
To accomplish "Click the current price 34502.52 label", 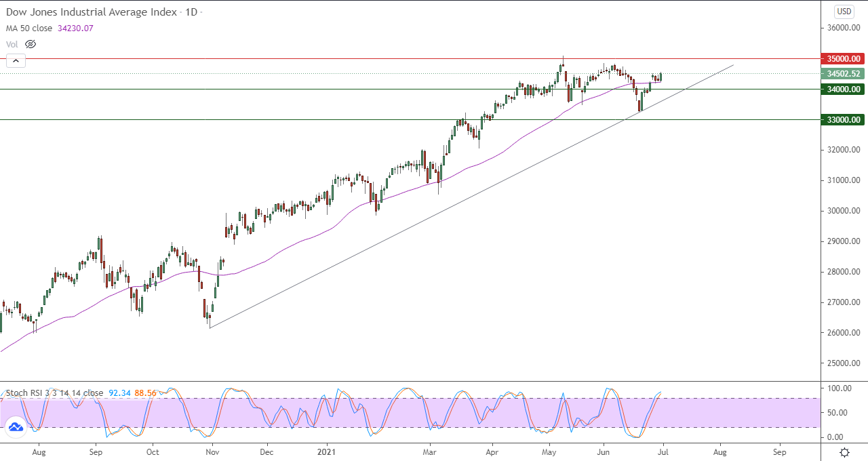I will [842, 74].
